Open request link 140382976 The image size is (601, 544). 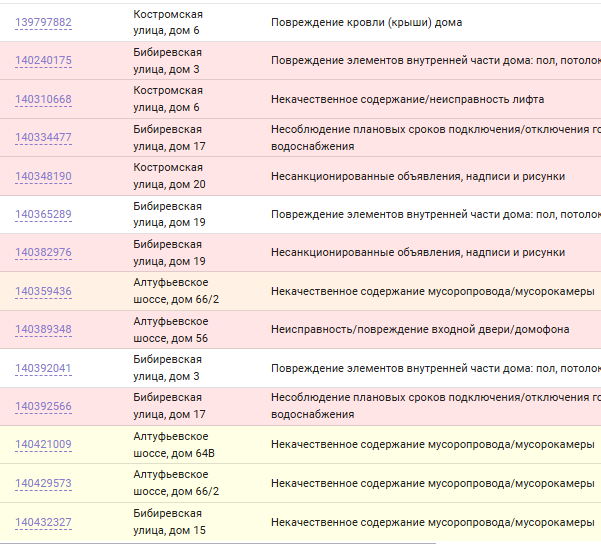coord(43,252)
